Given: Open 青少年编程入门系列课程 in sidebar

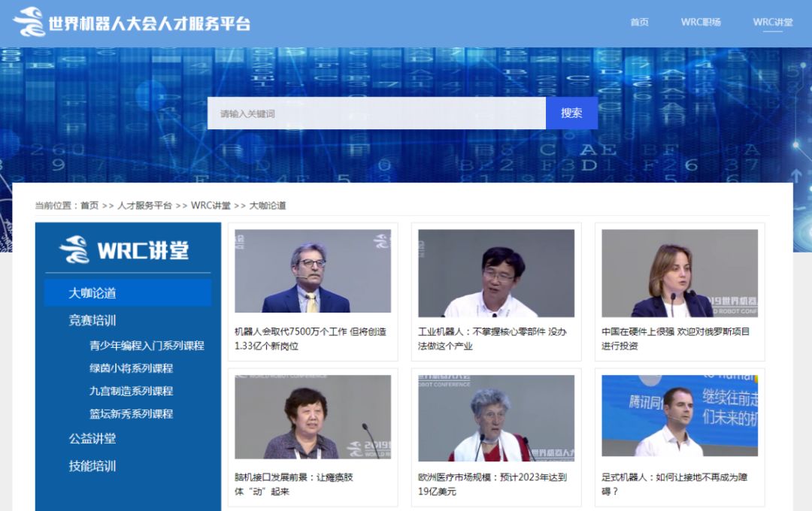Looking at the screenshot, I should [147, 346].
